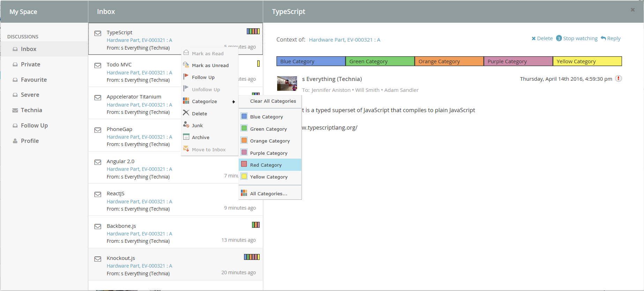
Task: Click the sender avatar thumbnail
Action: click(x=287, y=83)
